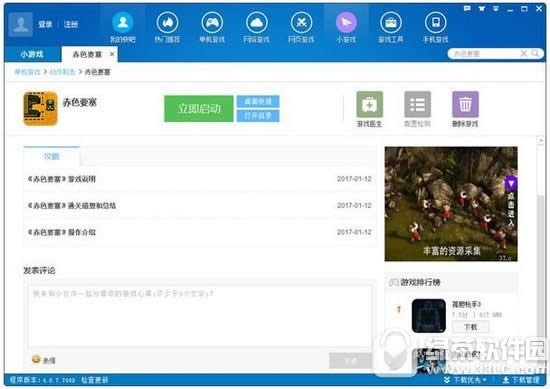Open the 单机游戏 gamepad nav icon
This screenshot has width=550, height=389.
(212, 22)
